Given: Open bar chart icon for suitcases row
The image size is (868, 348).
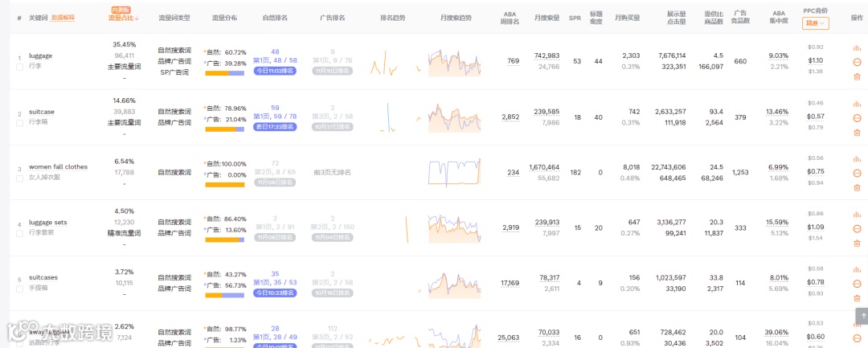Looking at the screenshot, I should pyautogui.click(x=857, y=269).
